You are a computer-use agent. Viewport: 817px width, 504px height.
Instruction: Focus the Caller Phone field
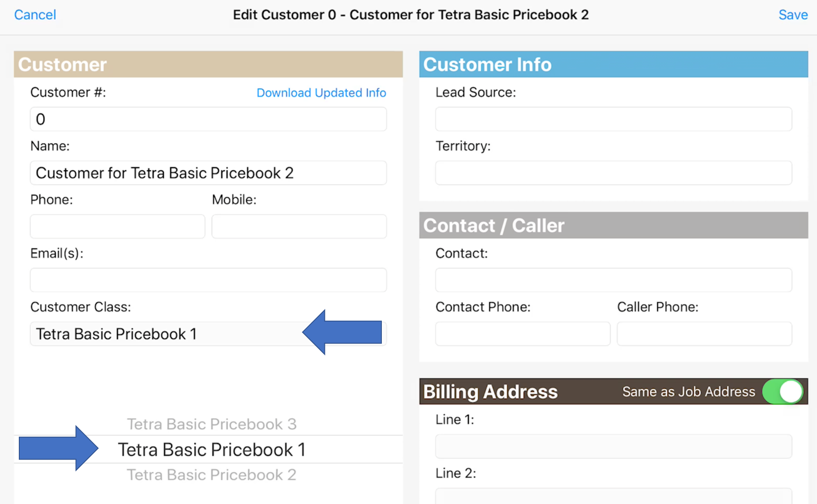point(705,334)
